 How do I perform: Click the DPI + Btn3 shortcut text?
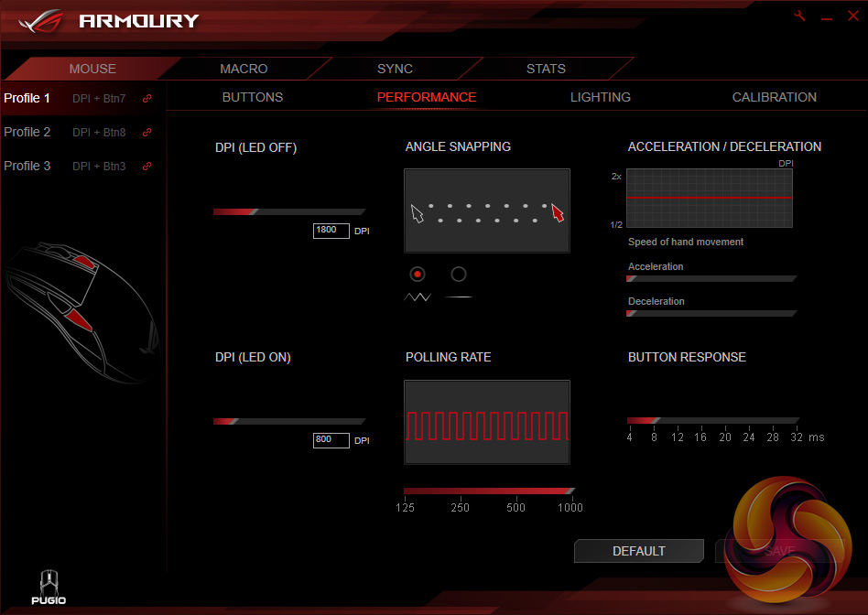99,166
